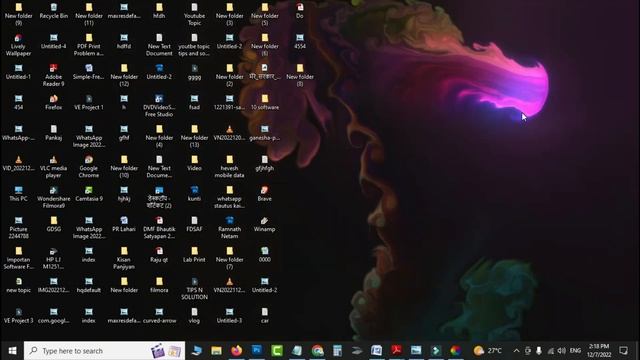640x360 pixels.
Task: Launch VLC media player shortcut
Action: click(x=53, y=167)
